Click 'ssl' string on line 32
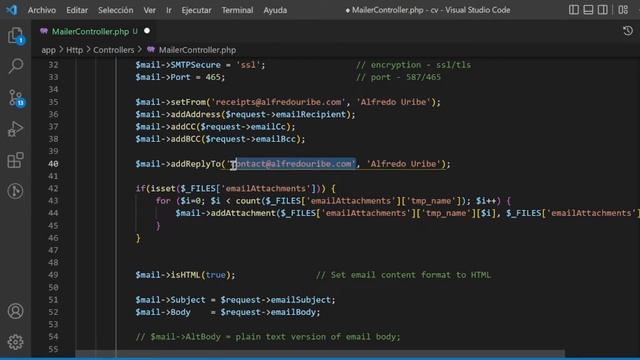640x360 pixels. point(248,65)
